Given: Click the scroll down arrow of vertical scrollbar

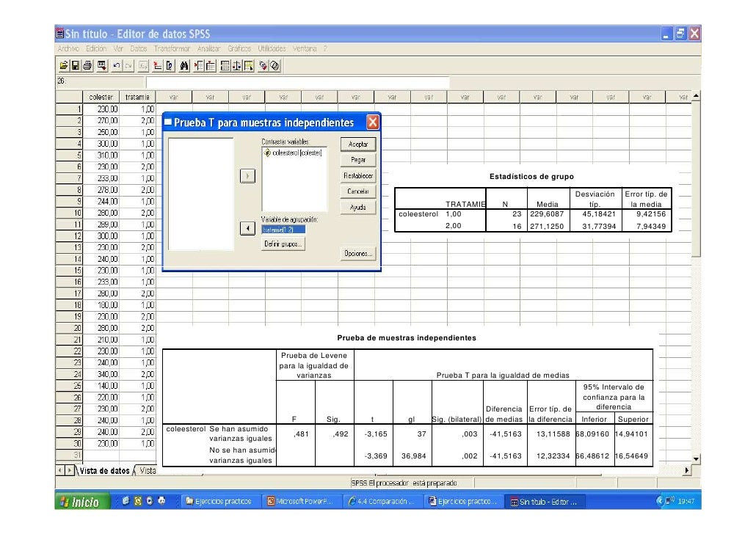Looking at the screenshot, I should pos(696,459).
